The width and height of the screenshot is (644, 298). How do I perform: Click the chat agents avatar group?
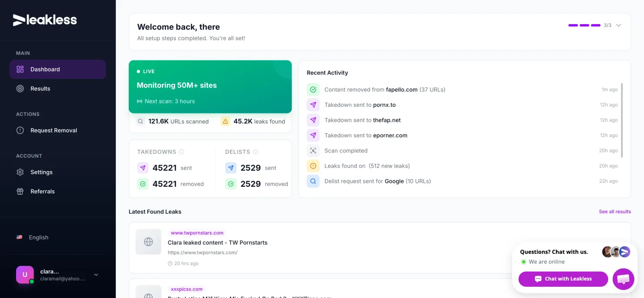coord(616,252)
